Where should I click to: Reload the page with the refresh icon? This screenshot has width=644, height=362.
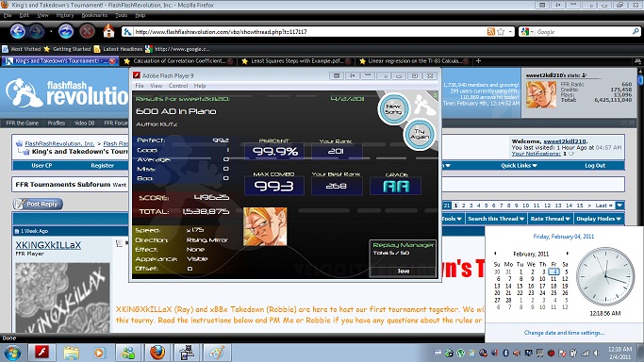point(66,32)
